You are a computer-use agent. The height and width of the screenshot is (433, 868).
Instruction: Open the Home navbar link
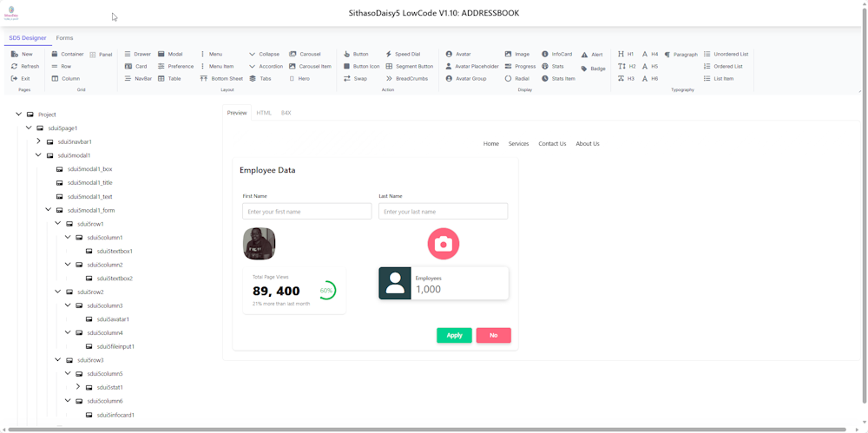491,143
